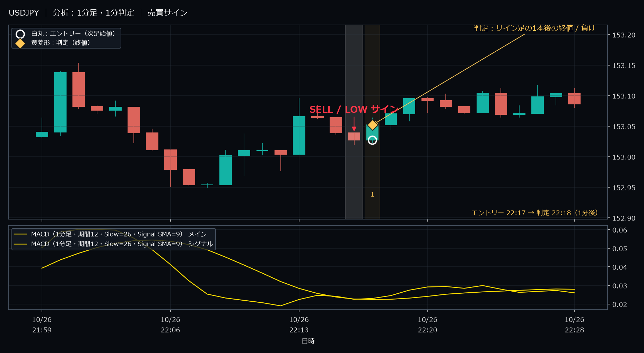
Task: Click the 0.02 MACD axis label
Action: pyautogui.click(x=620, y=305)
